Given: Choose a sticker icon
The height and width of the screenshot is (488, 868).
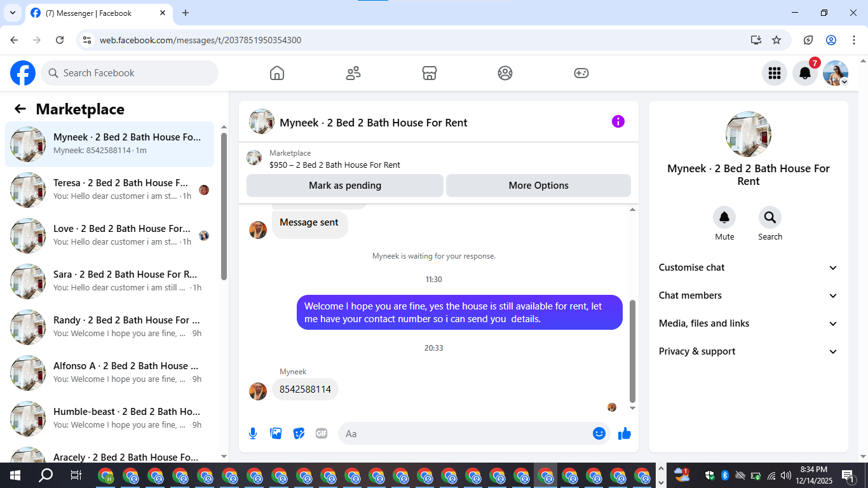Looking at the screenshot, I should (x=299, y=433).
